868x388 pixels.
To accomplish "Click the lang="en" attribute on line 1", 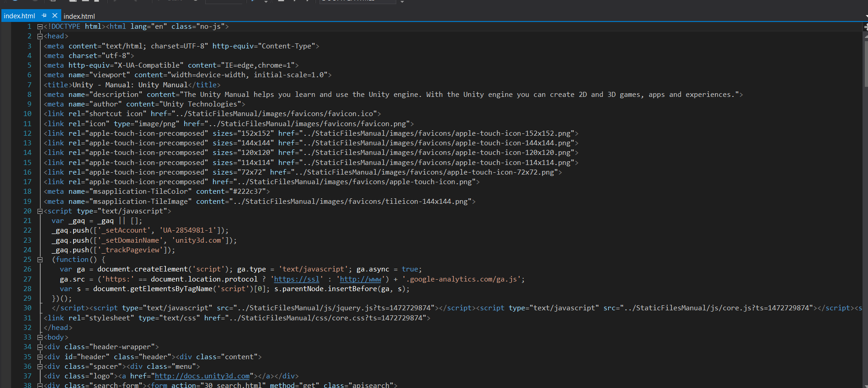I will coord(149,27).
